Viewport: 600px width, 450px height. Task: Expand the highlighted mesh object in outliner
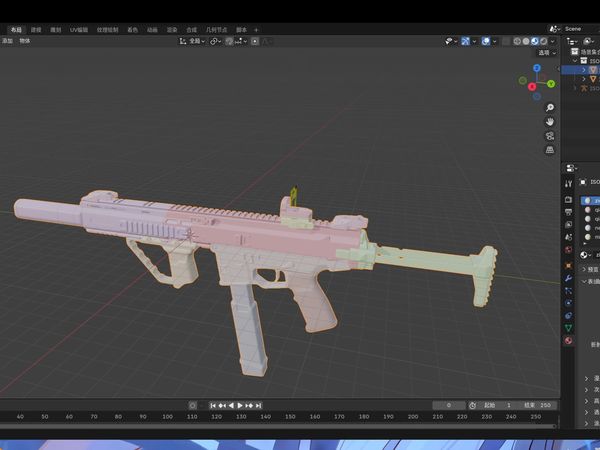584,70
